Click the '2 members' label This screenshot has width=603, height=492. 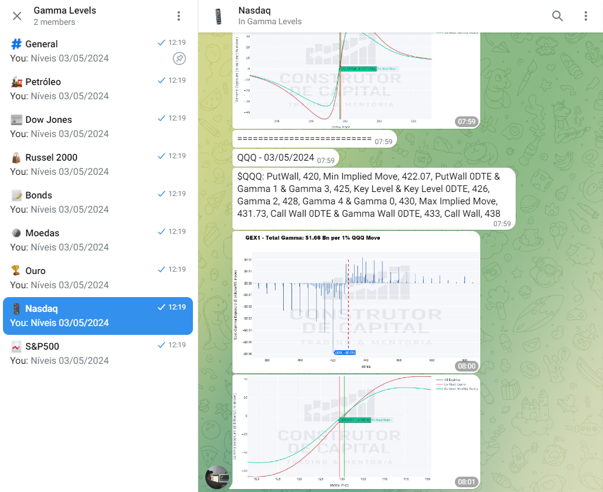coord(54,22)
